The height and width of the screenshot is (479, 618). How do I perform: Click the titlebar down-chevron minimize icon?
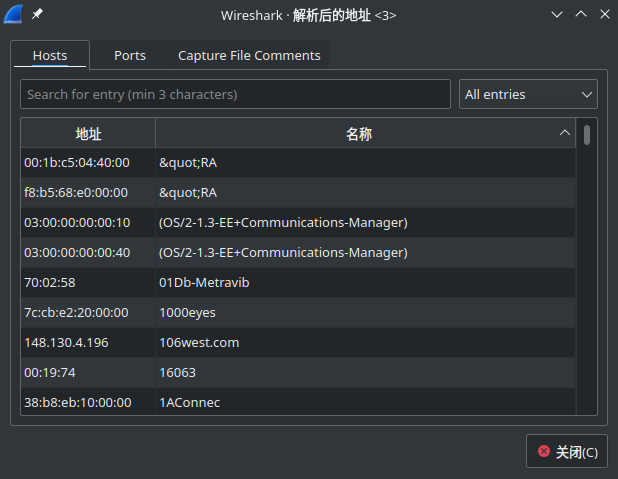[557, 15]
